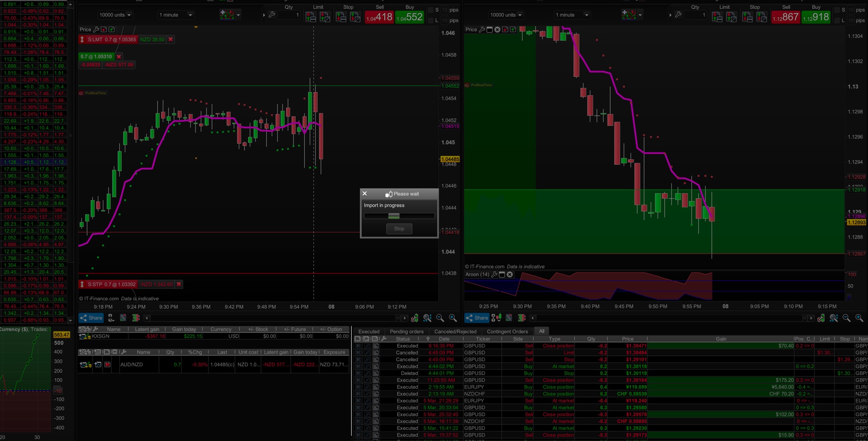868x441 pixels.
Task: Zoom out on the right chart
Action: [x=846, y=318]
